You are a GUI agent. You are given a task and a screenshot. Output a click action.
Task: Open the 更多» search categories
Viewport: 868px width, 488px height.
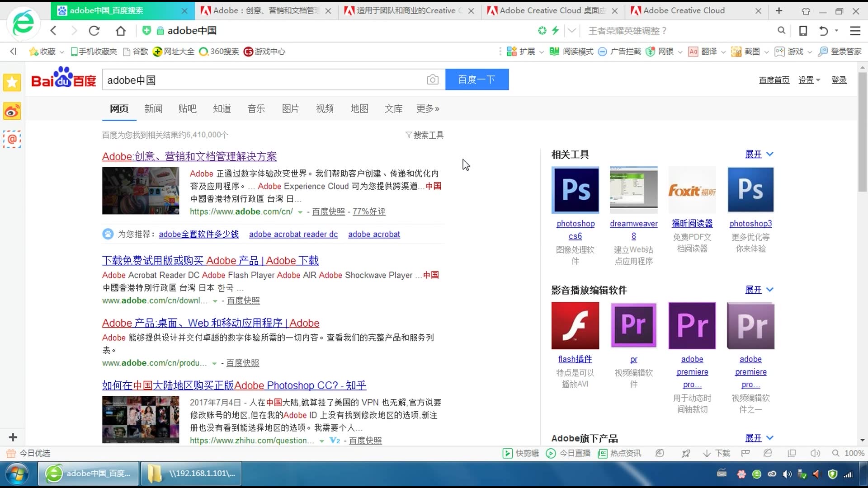point(428,108)
